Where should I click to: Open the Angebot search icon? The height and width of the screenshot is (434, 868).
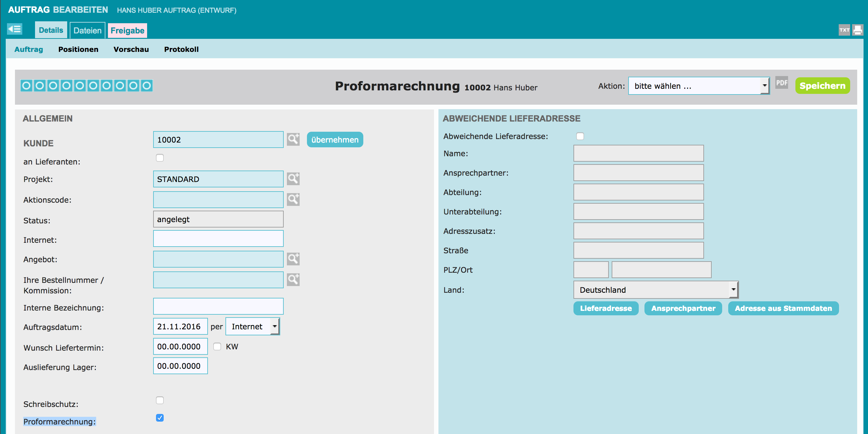pos(293,259)
